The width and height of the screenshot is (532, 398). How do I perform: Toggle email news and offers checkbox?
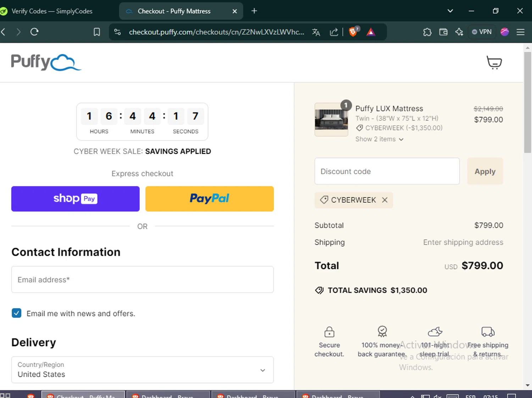click(x=17, y=313)
